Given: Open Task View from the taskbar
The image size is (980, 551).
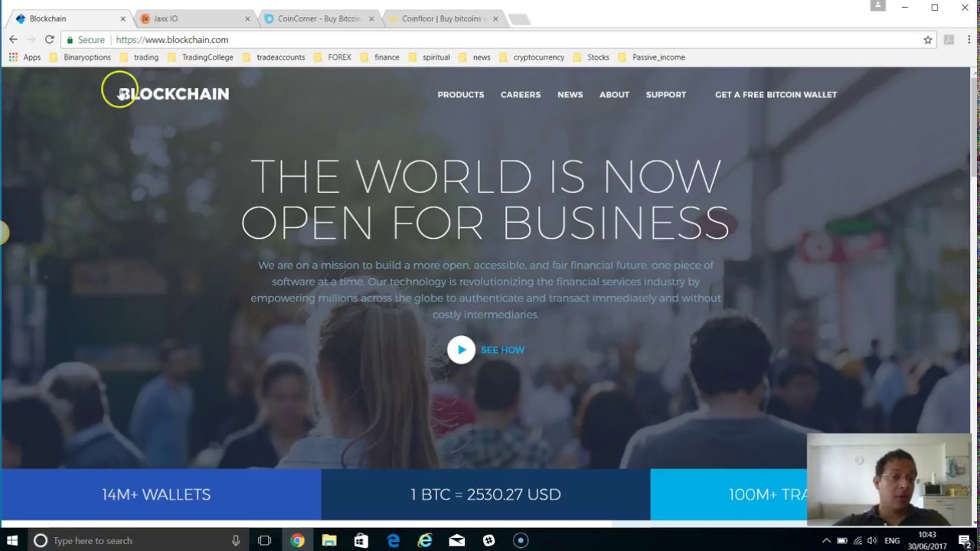Looking at the screenshot, I should tap(264, 540).
